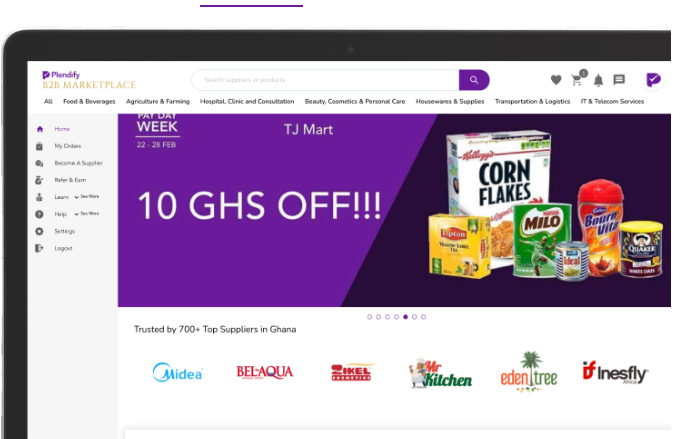Select the last carousel dot indicator

(423, 317)
